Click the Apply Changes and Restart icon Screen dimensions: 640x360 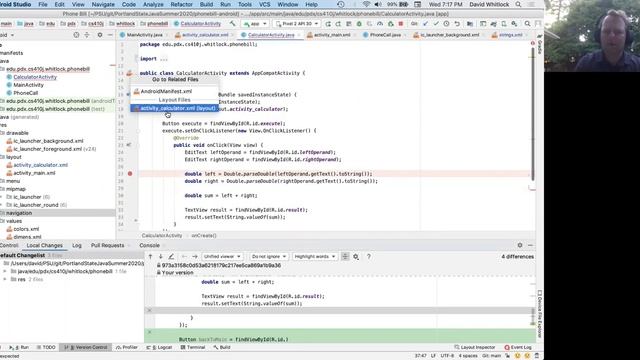(x=338, y=24)
